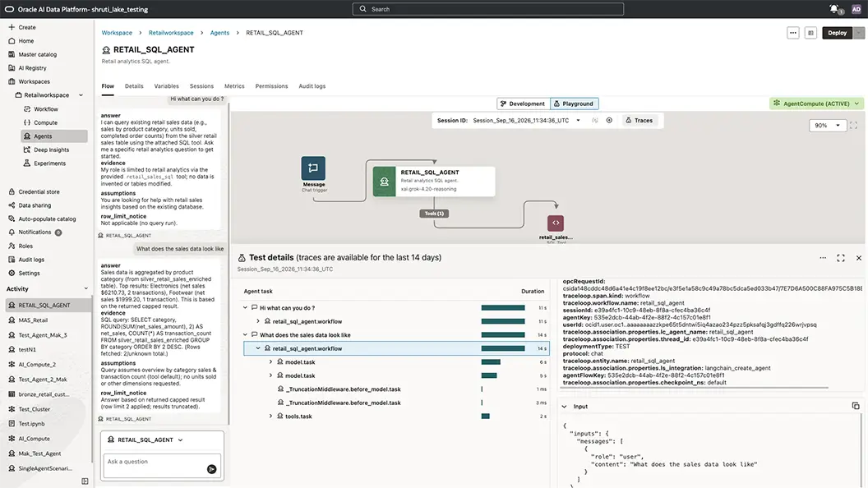Click the Ask a question input field

click(x=154, y=462)
